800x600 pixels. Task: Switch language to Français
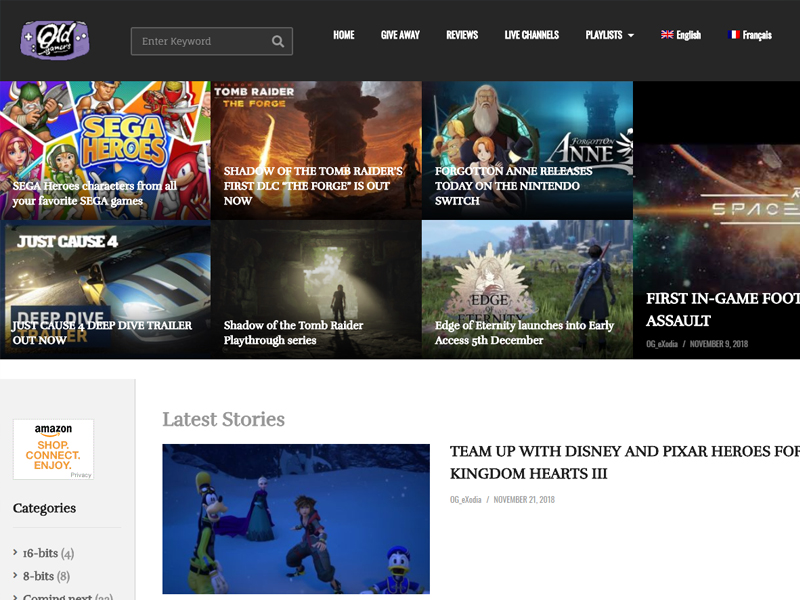pos(757,35)
